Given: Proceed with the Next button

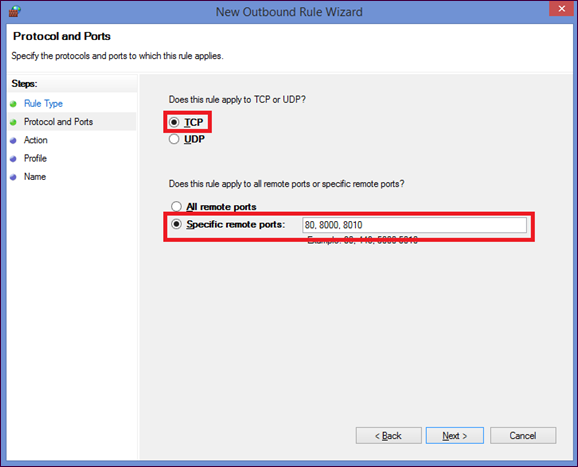Looking at the screenshot, I should [455, 436].
